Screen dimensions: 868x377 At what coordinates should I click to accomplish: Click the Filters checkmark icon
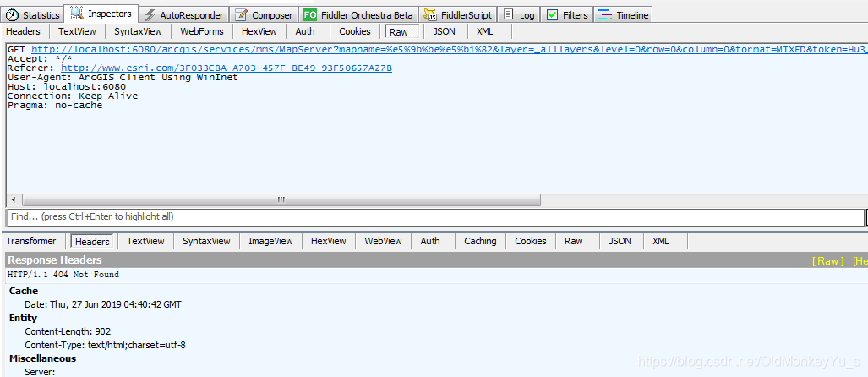[552, 15]
